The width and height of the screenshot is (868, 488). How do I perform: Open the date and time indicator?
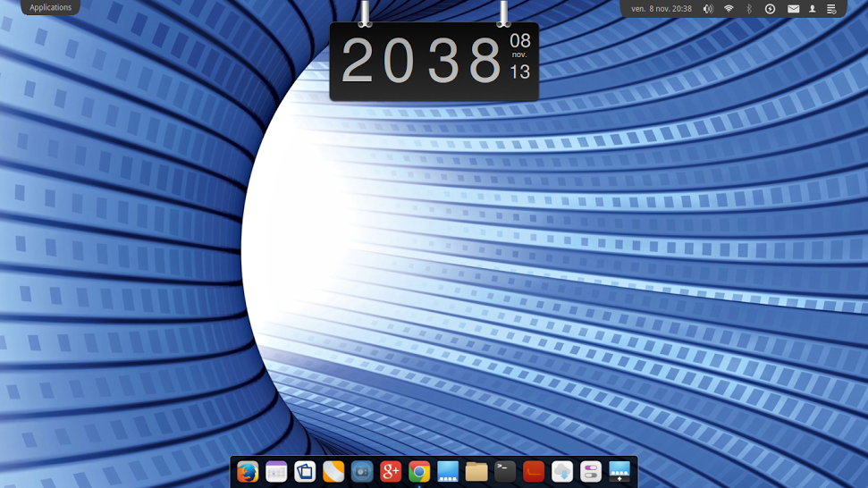[662, 8]
